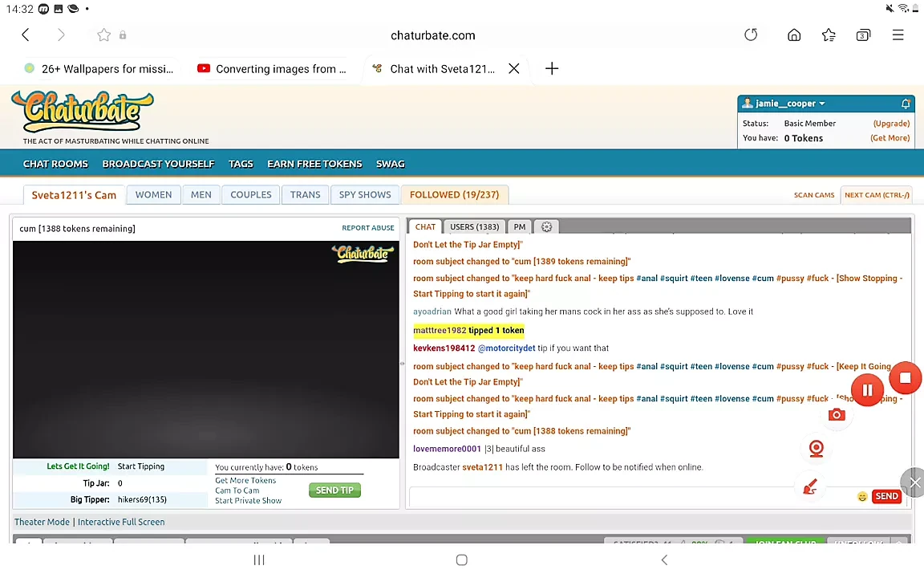924x578 pixels.
Task: Click the REPORT ABUSE link
Action: click(368, 228)
